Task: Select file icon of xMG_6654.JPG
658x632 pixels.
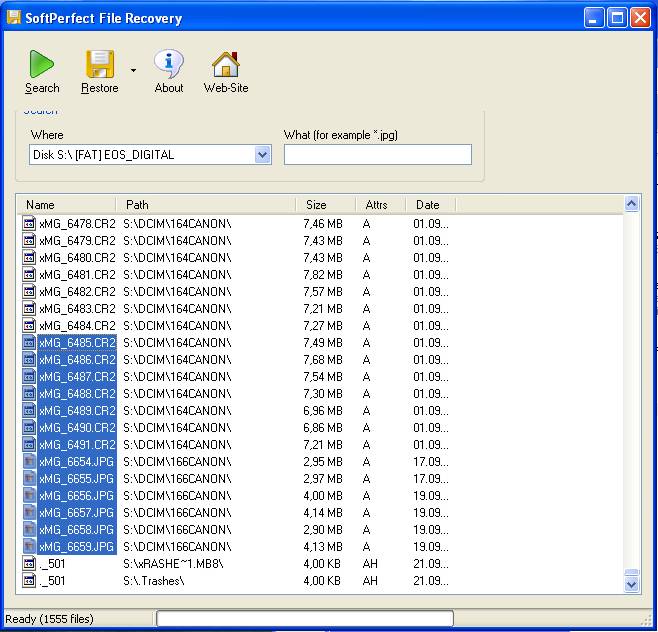Action: pos(29,461)
